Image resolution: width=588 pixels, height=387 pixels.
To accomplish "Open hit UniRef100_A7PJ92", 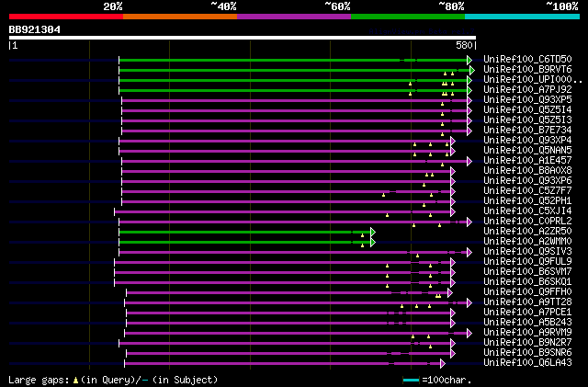I will [527, 90].
